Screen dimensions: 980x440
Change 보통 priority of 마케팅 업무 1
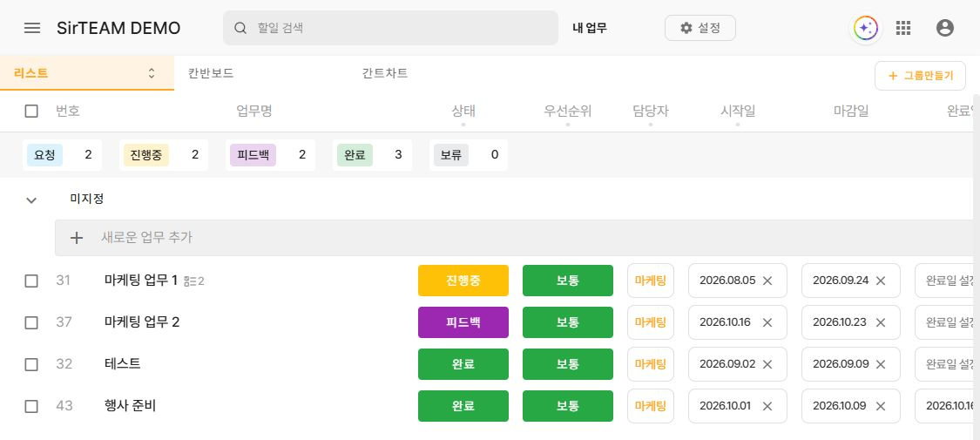point(567,281)
